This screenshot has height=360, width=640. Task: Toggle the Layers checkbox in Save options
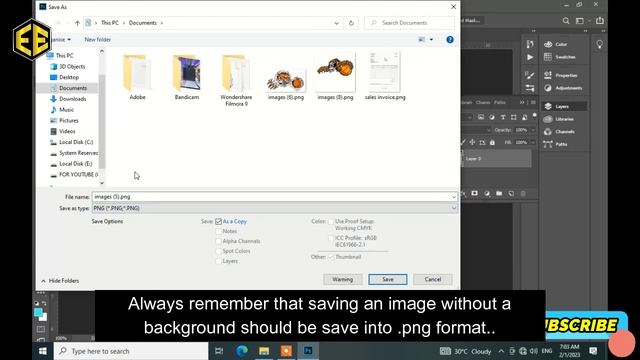pos(218,261)
